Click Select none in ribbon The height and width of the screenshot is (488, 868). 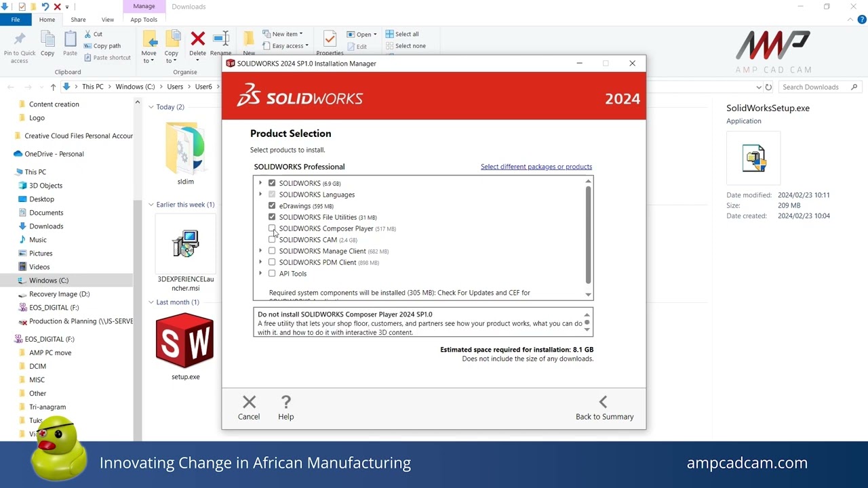406,46
